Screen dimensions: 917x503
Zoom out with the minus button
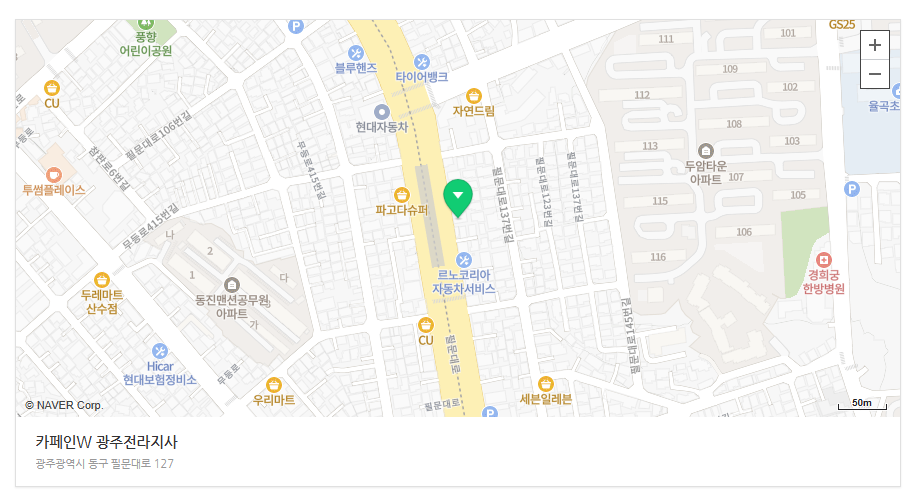[874, 74]
